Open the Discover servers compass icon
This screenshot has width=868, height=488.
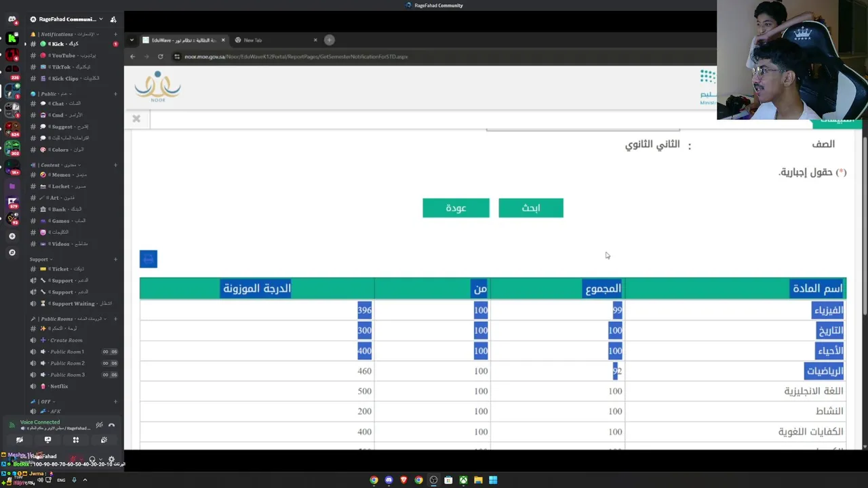12,252
